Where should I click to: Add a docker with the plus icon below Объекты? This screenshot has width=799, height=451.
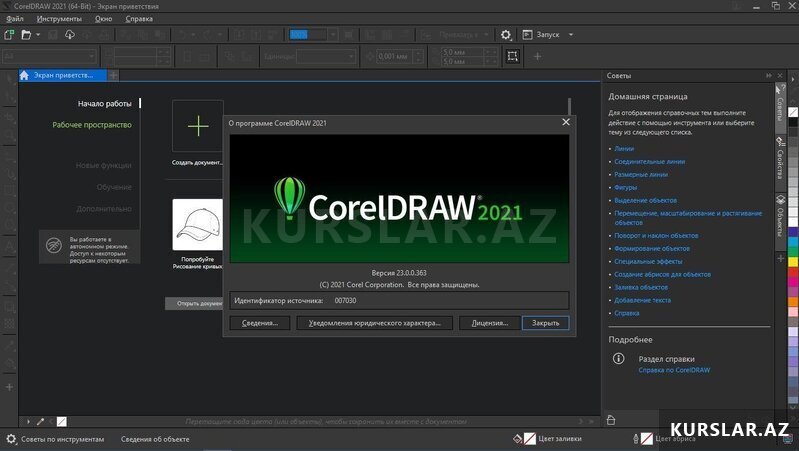780,258
